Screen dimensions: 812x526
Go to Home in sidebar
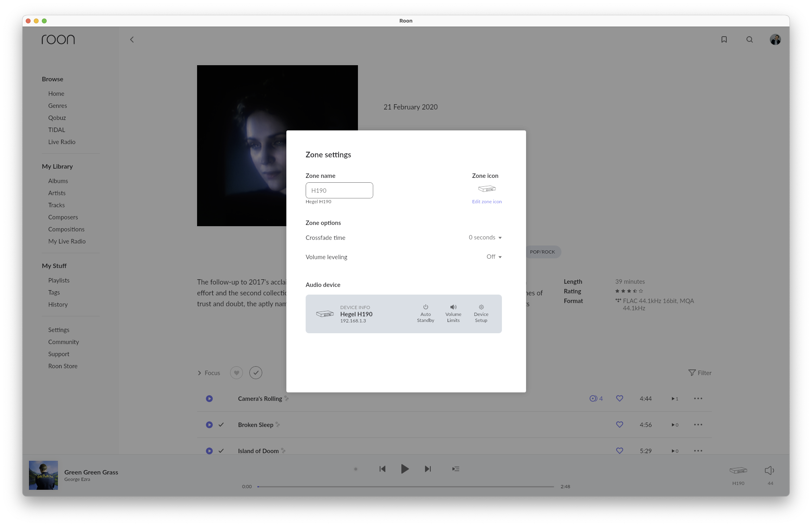56,93
